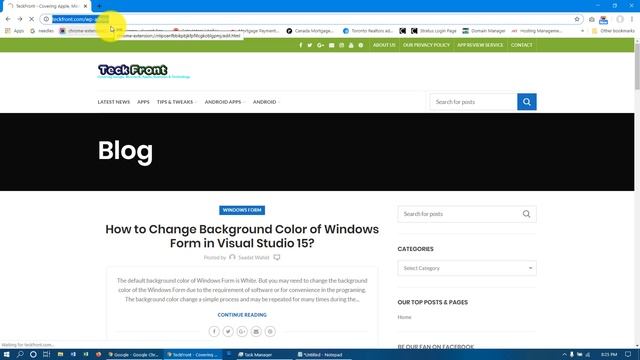Click the blue search button in header
The height and width of the screenshot is (360, 640).
point(527,102)
